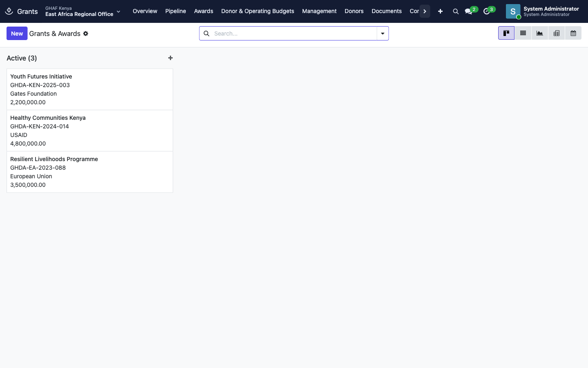Click the magnifier icon inside the search box
Viewport: 588px width, 368px height.
coord(207,34)
